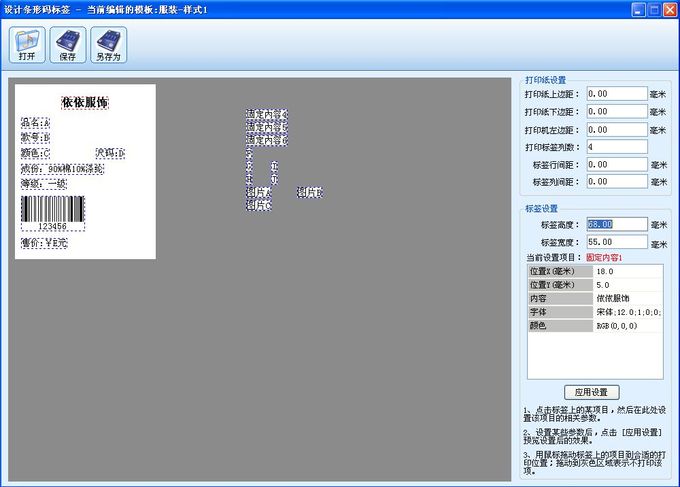
Task: Click the 打印纸上边距 input field
Action: click(x=617, y=94)
